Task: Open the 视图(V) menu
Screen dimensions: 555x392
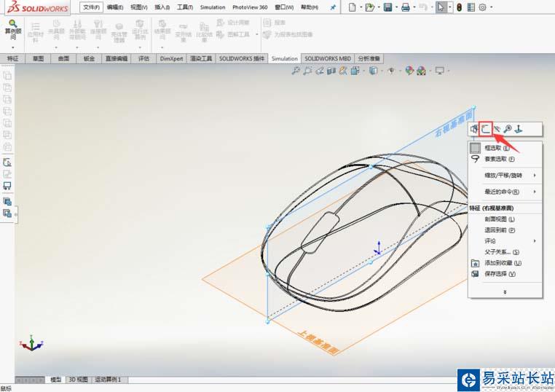Action: [x=138, y=7]
